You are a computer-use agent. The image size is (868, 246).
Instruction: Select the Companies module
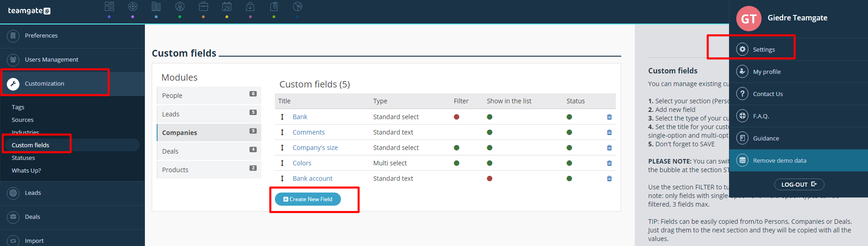(x=209, y=133)
